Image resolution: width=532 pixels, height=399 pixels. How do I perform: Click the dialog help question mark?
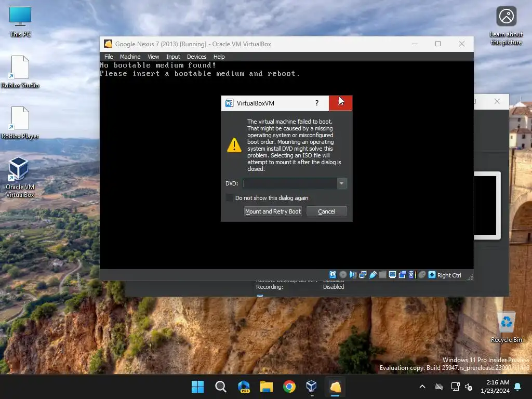point(317,103)
